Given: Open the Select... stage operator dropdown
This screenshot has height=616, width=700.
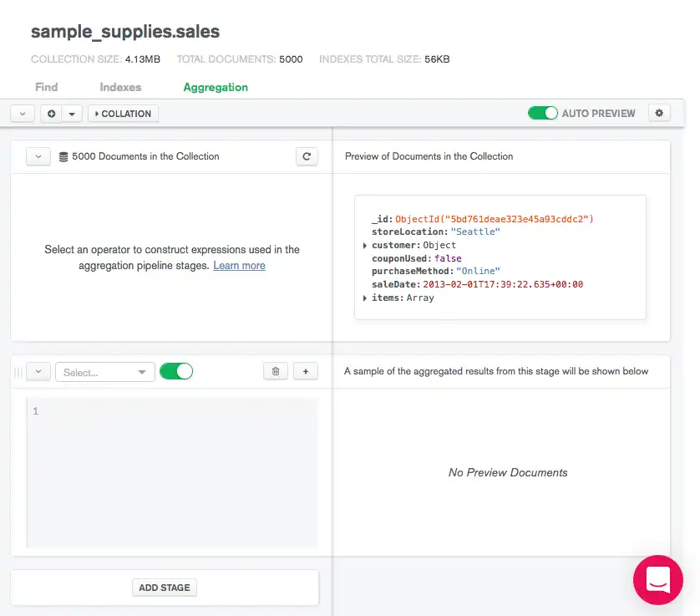Looking at the screenshot, I should point(104,370).
